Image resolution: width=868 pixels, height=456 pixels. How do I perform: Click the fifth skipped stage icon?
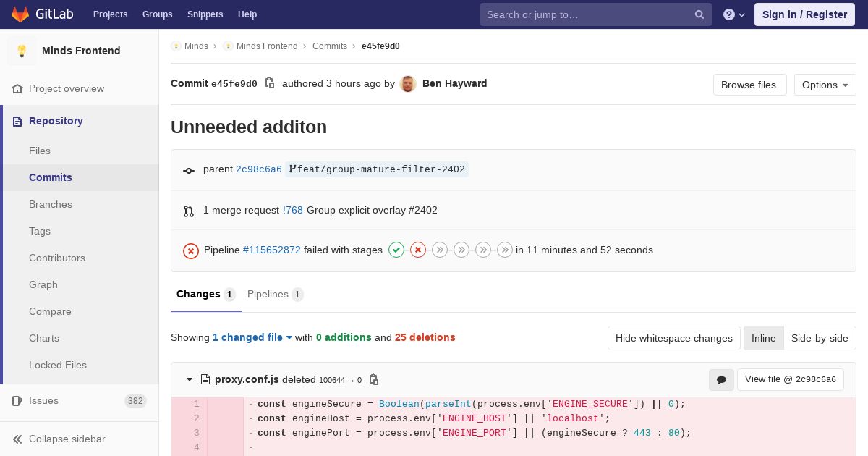(x=483, y=250)
